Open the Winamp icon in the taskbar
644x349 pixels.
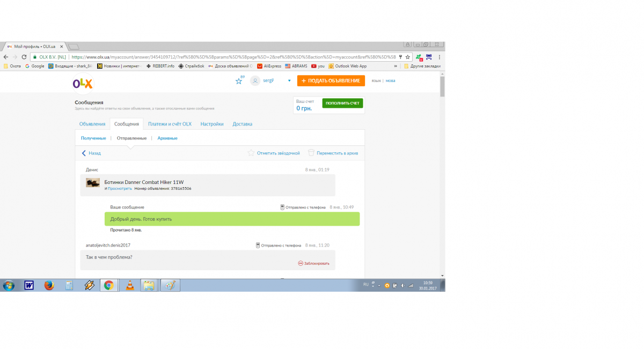[89, 285]
